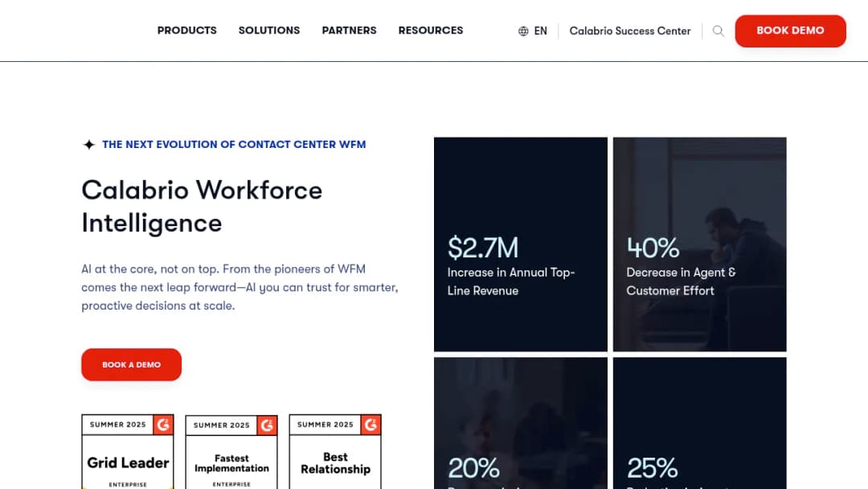The height and width of the screenshot is (489, 868).
Task: Click G2 logo on Best Relationship badge
Action: tap(371, 425)
